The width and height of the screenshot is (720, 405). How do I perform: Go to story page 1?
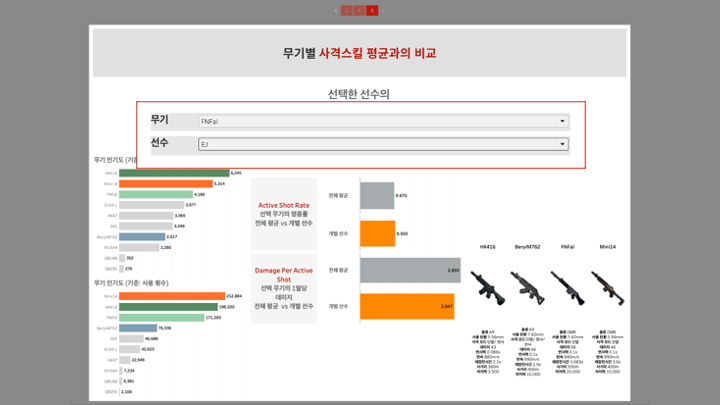347,11
